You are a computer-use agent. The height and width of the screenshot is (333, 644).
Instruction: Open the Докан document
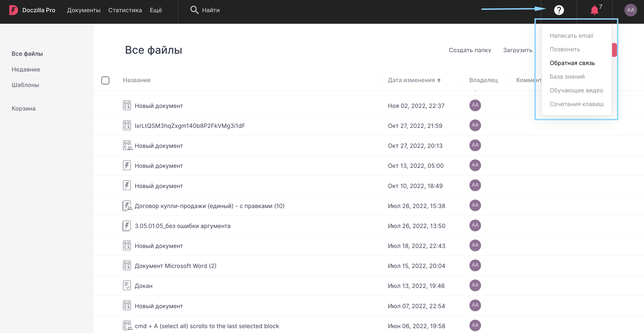[143, 286]
